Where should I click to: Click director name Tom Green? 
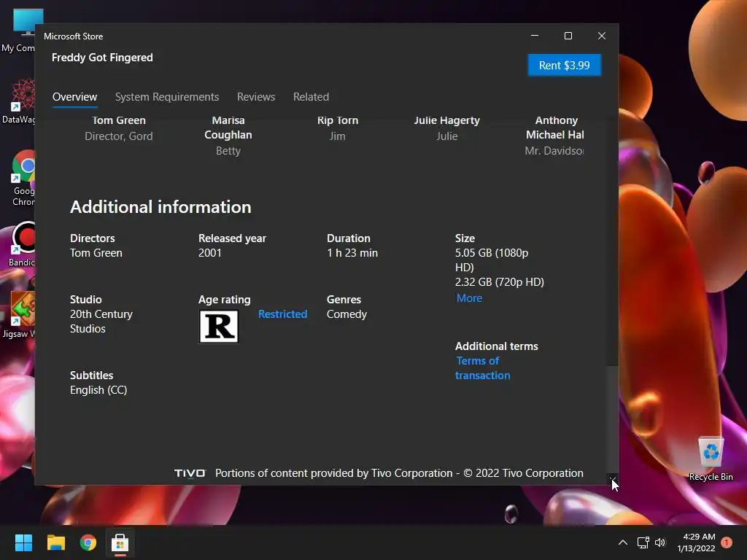point(96,253)
